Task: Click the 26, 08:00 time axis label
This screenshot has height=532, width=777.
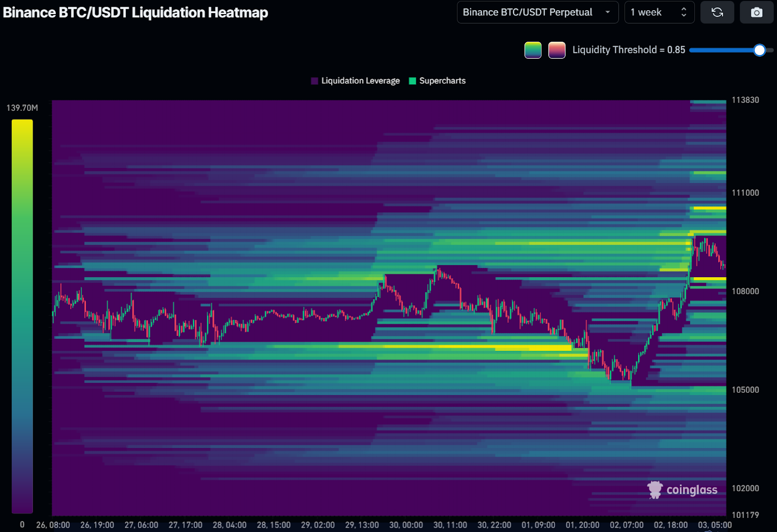Action: 53,525
